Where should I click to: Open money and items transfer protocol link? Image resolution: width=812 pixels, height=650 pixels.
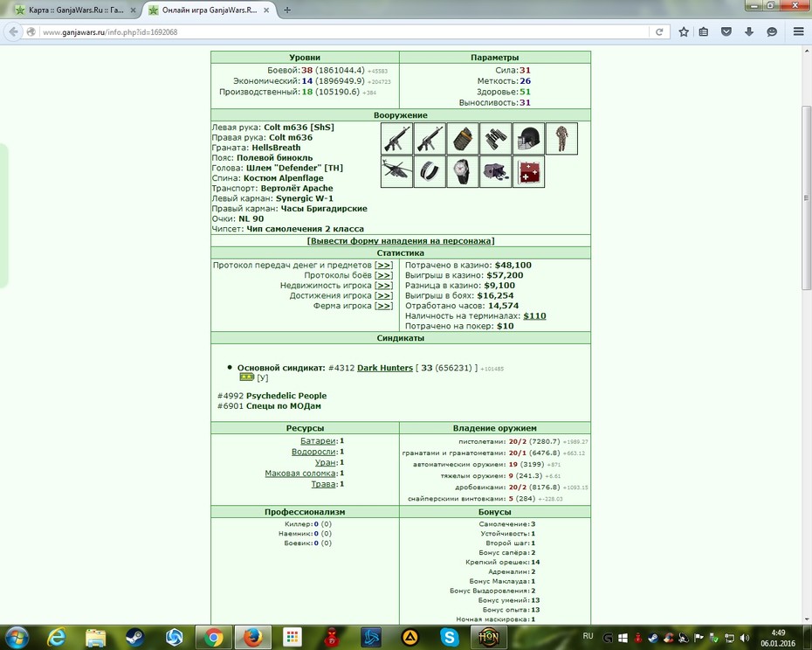(x=383, y=265)
